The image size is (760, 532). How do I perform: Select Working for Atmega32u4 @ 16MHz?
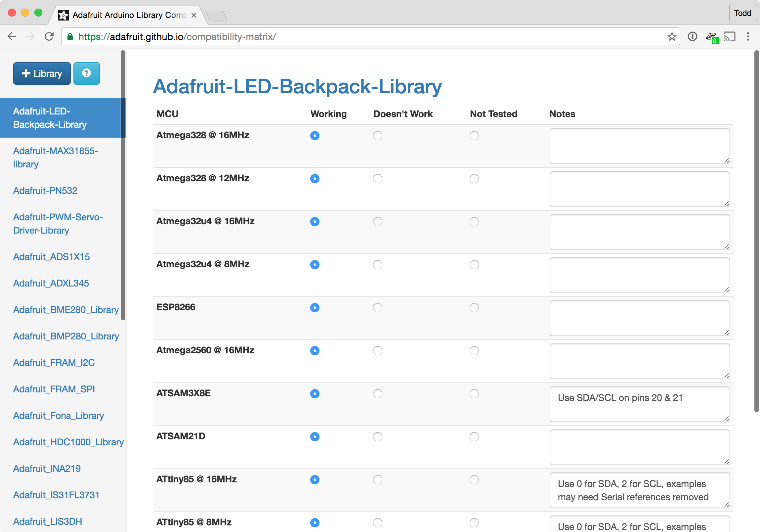click(x=315, y=222)
